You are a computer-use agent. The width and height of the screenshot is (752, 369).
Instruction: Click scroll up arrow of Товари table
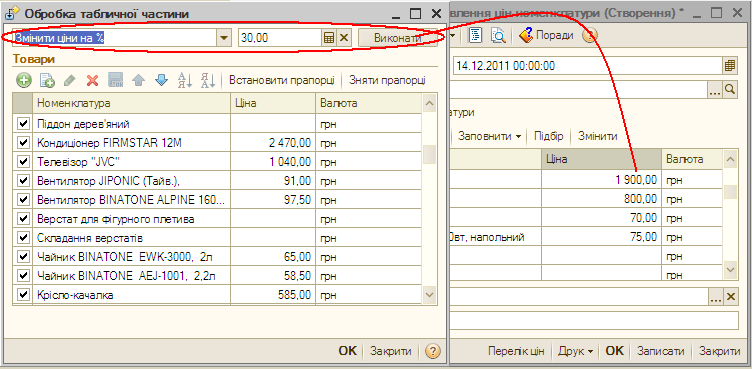point(430,103)
